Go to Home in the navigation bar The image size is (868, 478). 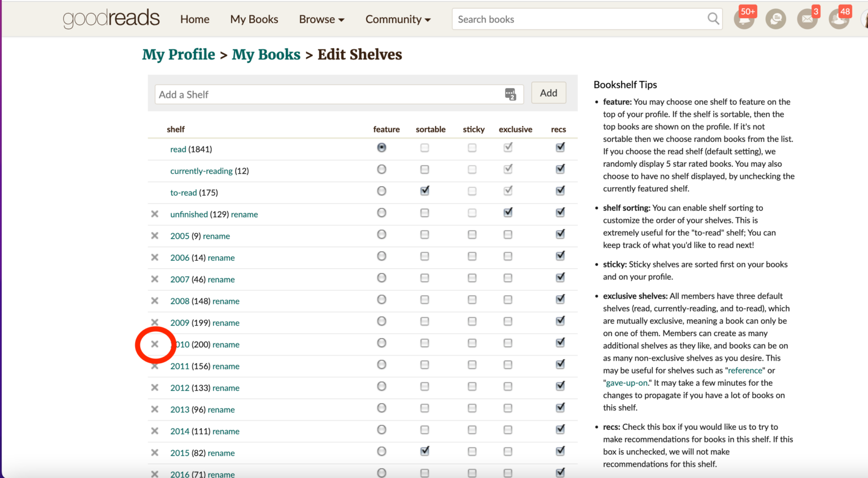194,19
